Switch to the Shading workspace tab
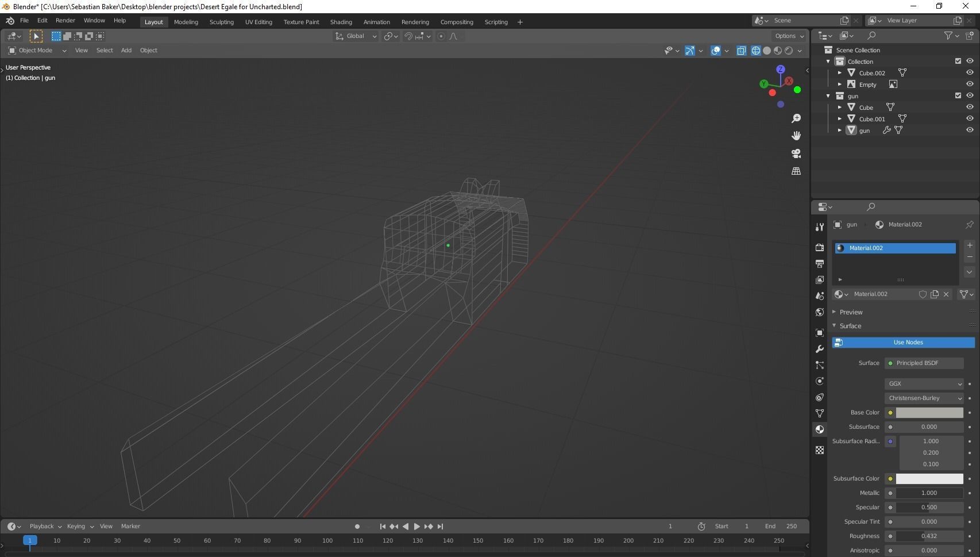The width and height of the screenshot is (980, 557). pos(341,22)
